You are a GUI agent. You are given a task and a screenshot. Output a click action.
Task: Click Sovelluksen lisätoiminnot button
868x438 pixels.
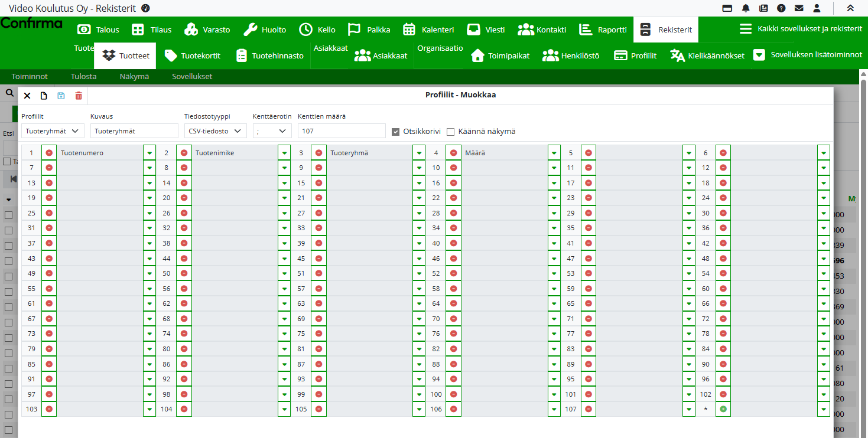808,55
